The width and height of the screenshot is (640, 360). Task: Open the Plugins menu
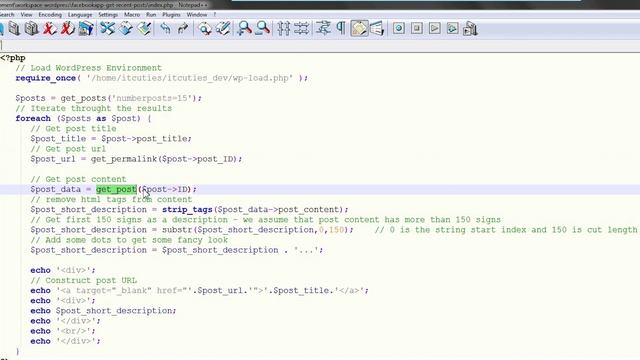point(171,15)
